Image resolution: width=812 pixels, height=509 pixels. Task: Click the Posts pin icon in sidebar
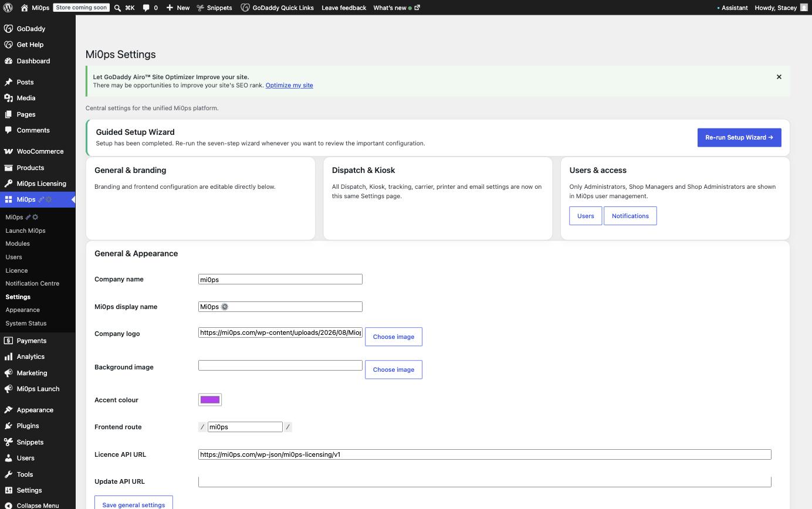(x=8, y=82)
